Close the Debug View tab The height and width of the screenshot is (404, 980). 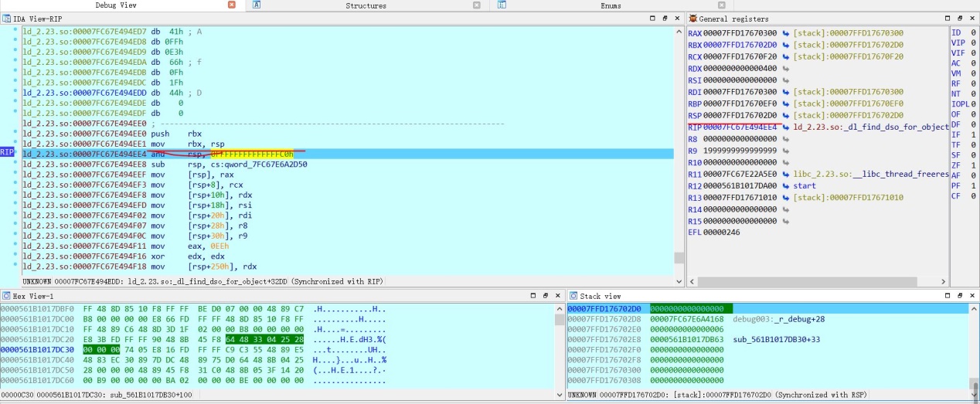tap(232, 5)
